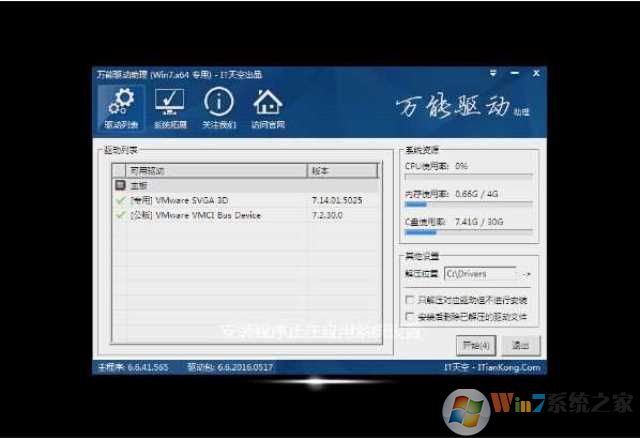Select the VMware SVGA 3D row text
This screenshot has width=640, height=438.
point(179,200)
